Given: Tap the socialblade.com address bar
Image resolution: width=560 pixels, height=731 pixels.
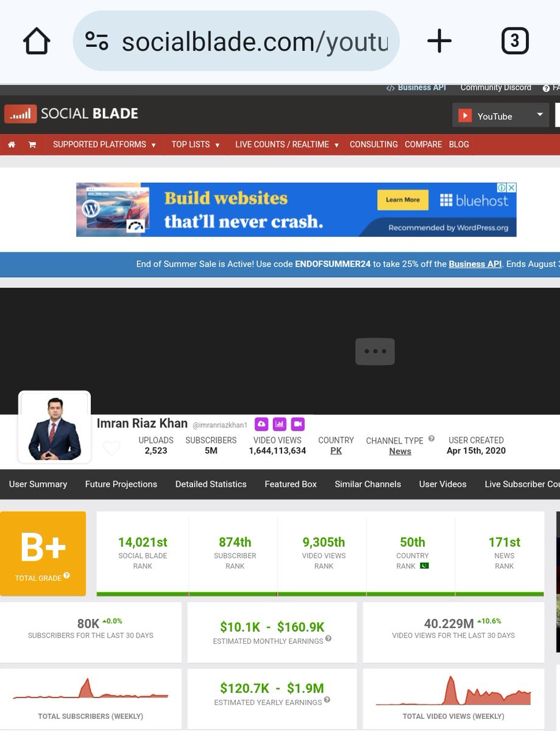Looking at the screenshot, I should 236,41.
